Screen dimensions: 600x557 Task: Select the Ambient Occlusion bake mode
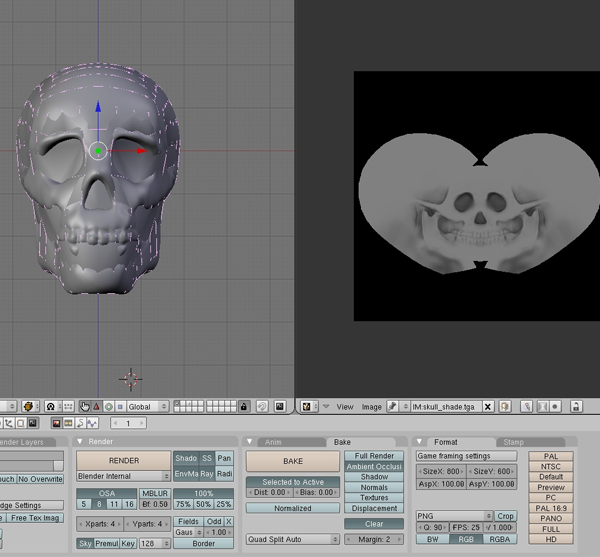pyautogui.click(x=374, y=466)
